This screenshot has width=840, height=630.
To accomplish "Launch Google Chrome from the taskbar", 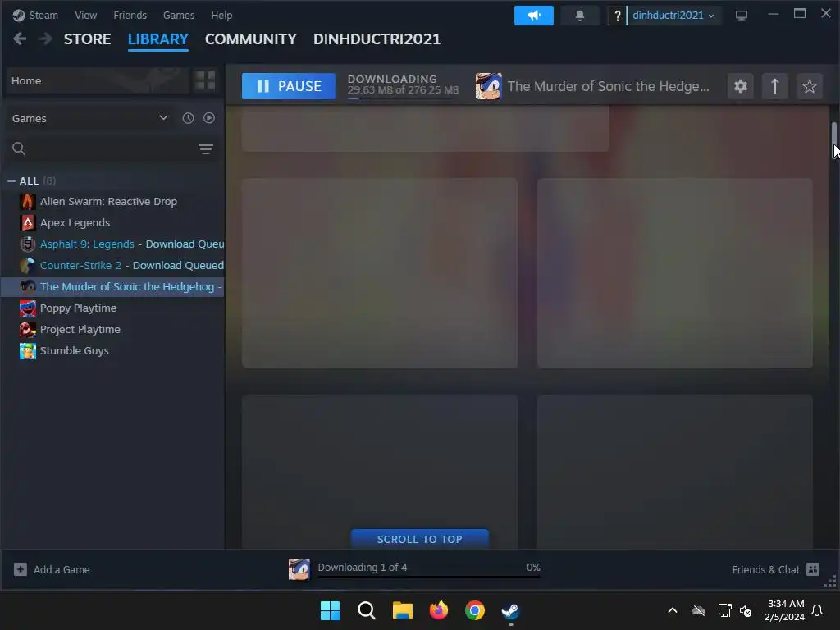I will (x=475, y=610).
